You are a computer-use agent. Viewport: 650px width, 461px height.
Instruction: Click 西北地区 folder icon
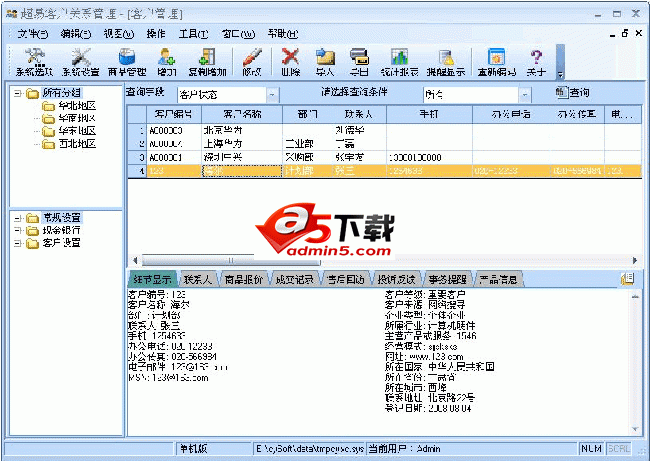click(48, 144)
